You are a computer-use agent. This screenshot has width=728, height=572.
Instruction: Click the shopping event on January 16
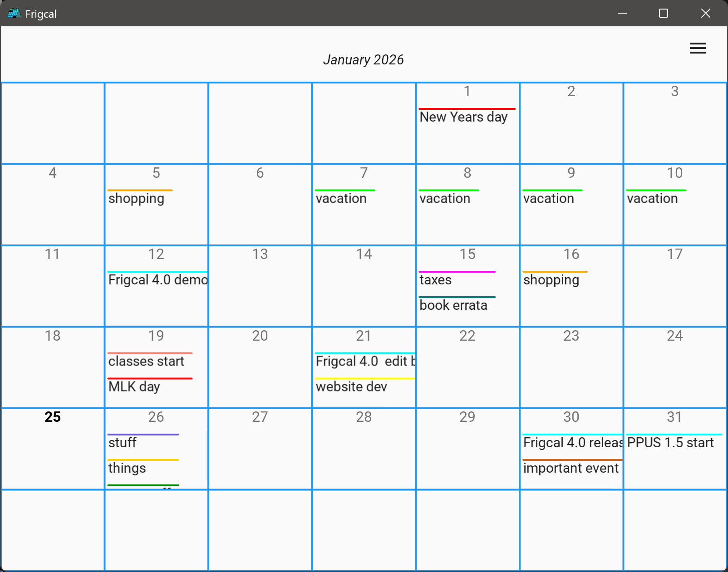click(551, 280)
